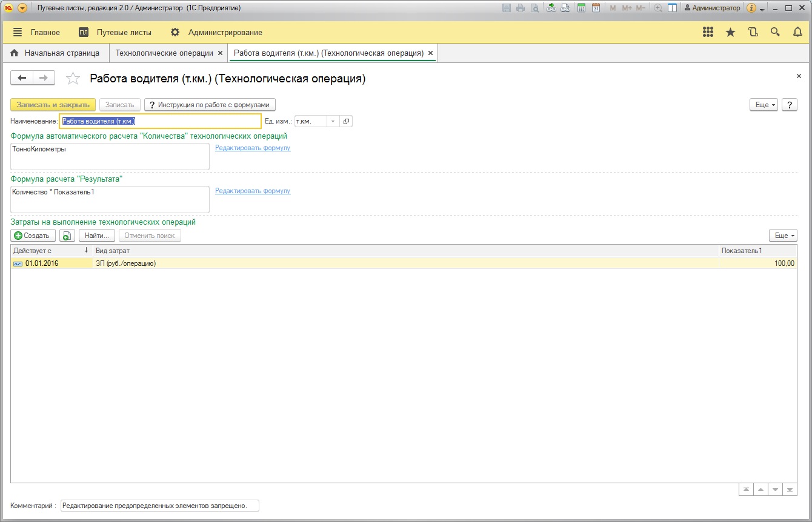The width and height of the screenshot is (812, 522).
Task: Open the unit of measure item with open icon
Action: [x=346, y=121]
